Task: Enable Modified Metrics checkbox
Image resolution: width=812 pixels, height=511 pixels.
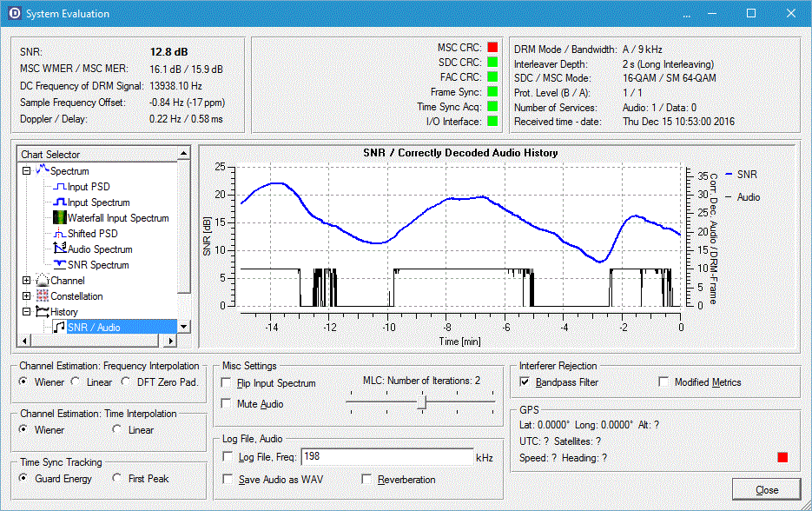Action: pos(663,382)
